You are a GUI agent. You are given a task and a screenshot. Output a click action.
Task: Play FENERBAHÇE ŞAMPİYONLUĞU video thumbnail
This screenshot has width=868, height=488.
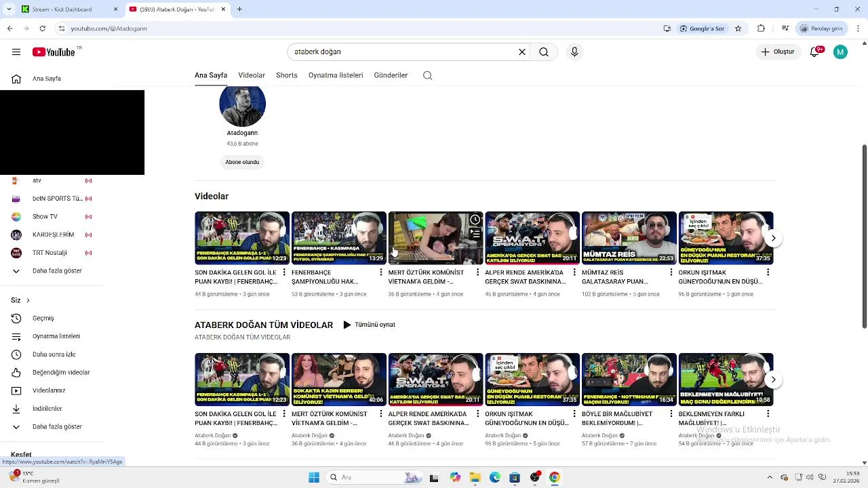(x=339, y=238)
